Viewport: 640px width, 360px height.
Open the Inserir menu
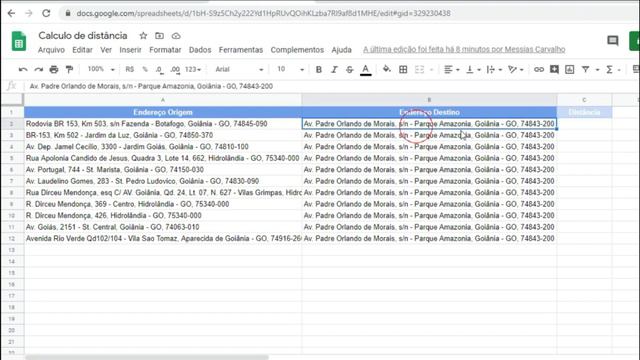click(x=130, y=50)
